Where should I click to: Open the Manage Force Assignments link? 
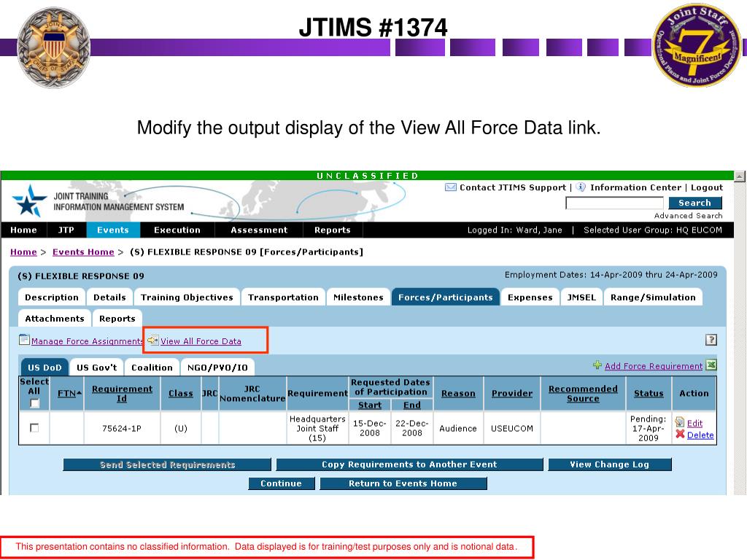click(x=88, y=341)
